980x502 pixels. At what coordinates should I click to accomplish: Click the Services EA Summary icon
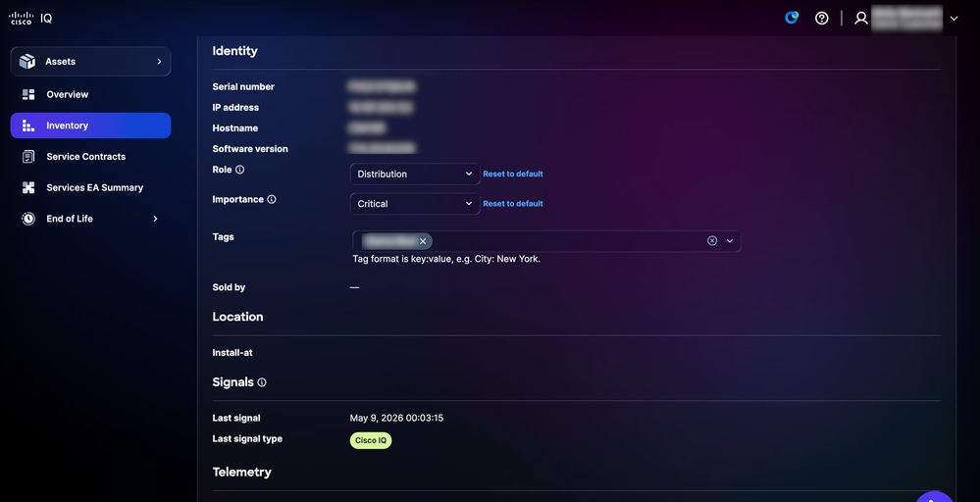[x=28, y=187]
